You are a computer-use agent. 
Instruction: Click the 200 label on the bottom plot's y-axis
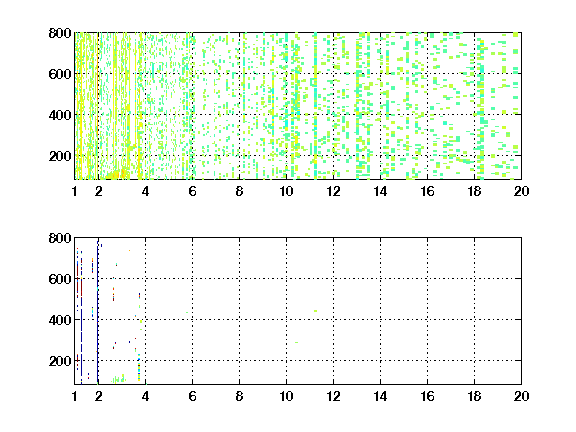[60, 361]
